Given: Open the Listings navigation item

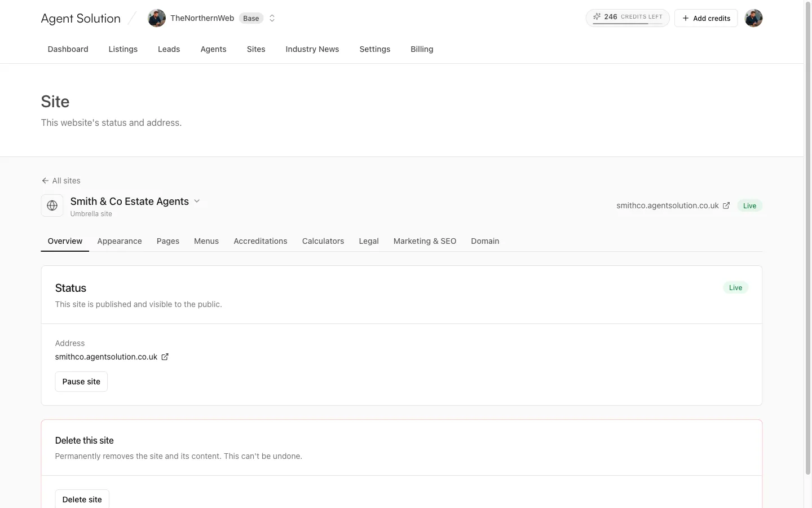Looking at the screenshot, I should (x=123, y=49).
